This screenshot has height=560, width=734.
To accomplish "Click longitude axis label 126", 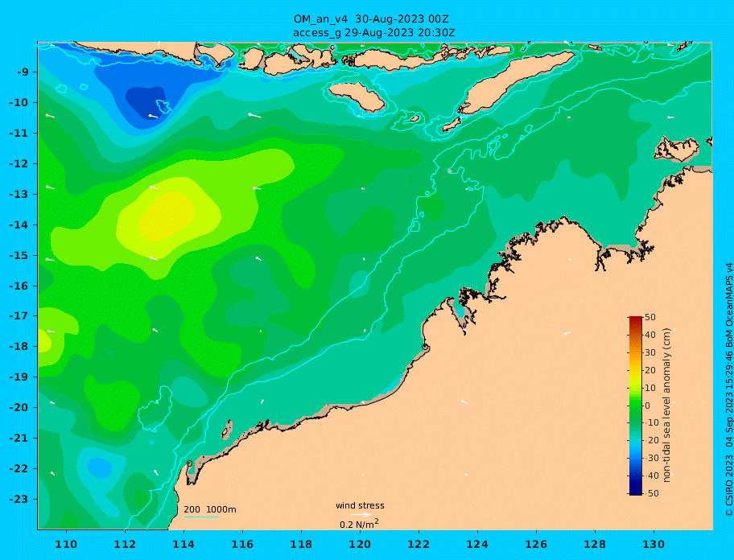I will click(x=536, y=544).
